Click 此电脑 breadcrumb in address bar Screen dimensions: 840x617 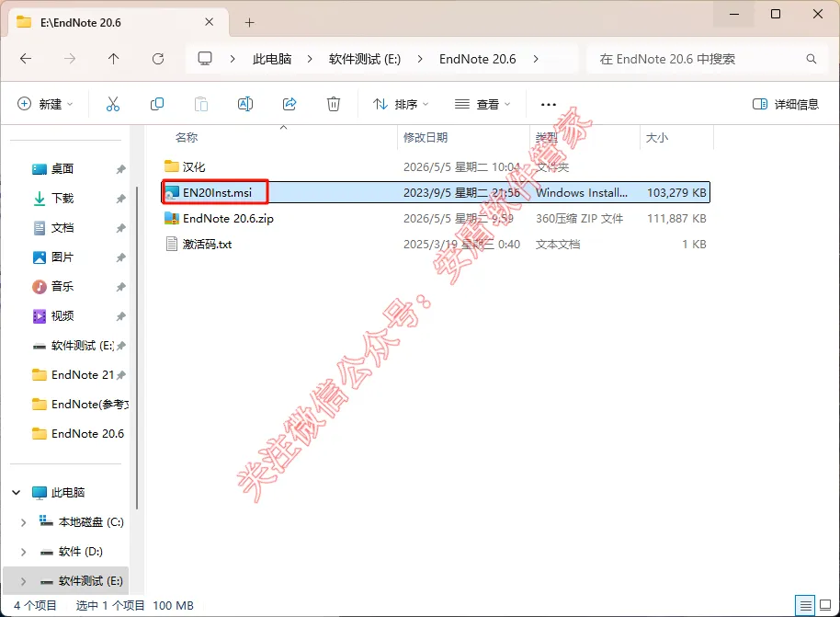[x=272, y=59]
